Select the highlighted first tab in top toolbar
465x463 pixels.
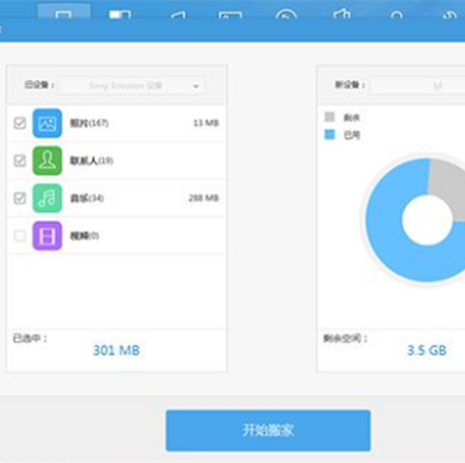pos(63,12)
